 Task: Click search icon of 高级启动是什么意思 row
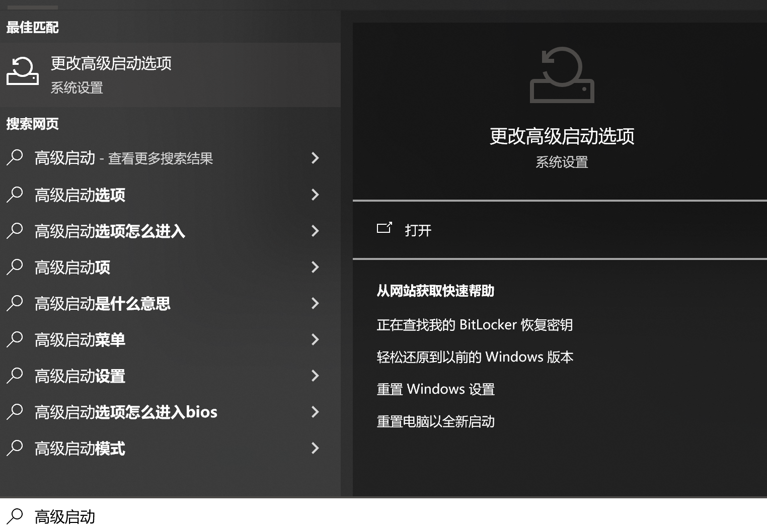pos(15,303)
